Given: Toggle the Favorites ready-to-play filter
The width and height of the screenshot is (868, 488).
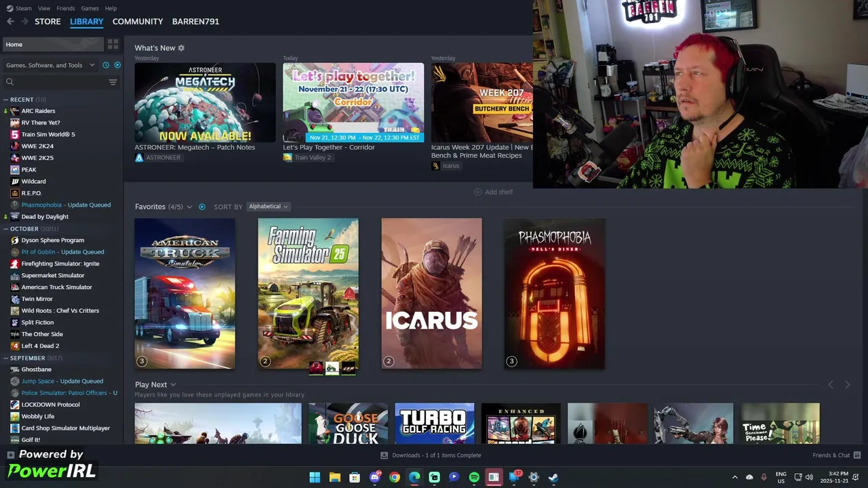Looking at the screenshot, I should (x=202, y=207).
